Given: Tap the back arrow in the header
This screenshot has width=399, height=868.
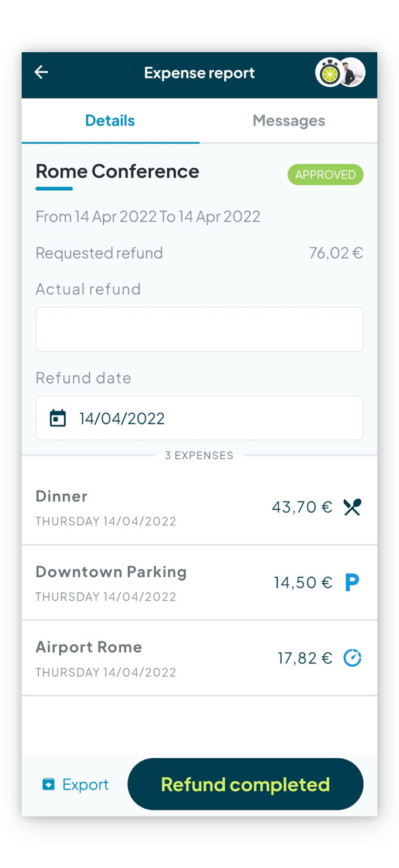Looking at the screenshot, I should (x=40, y=72).
